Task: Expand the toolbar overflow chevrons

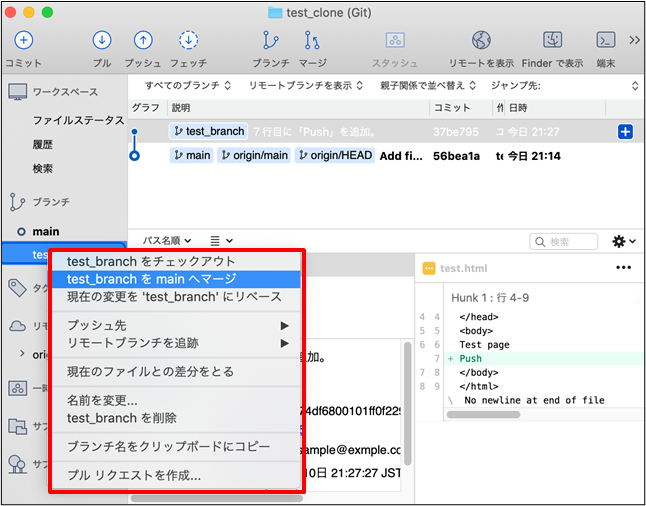Action: pos(634,40)
